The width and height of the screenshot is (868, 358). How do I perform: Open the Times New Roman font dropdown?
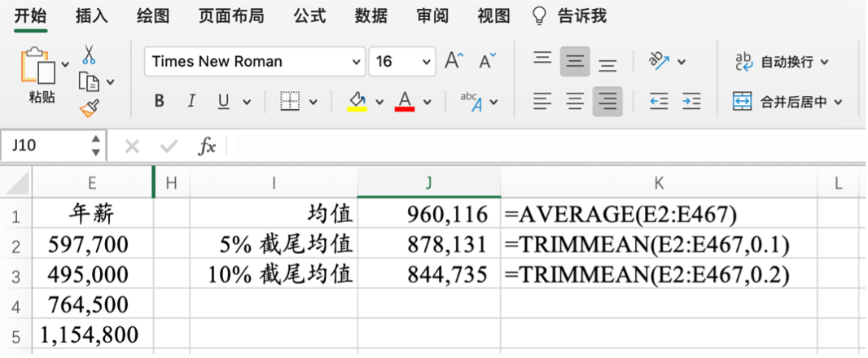(357, 62)
